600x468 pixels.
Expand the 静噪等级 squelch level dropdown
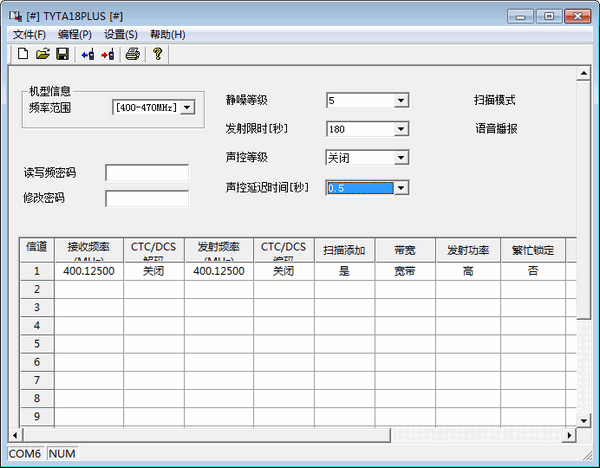(x=400, y=100)
